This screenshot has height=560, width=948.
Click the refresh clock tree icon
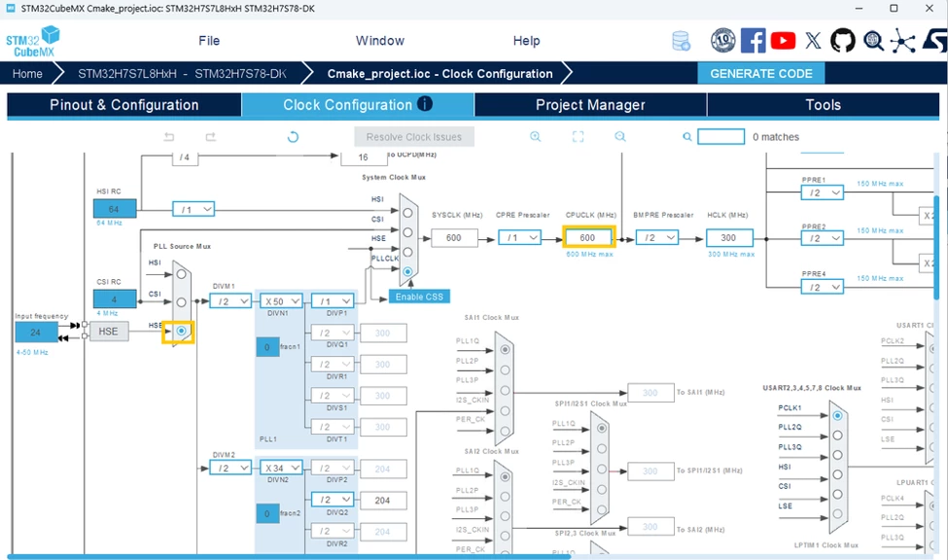point(293,137)
